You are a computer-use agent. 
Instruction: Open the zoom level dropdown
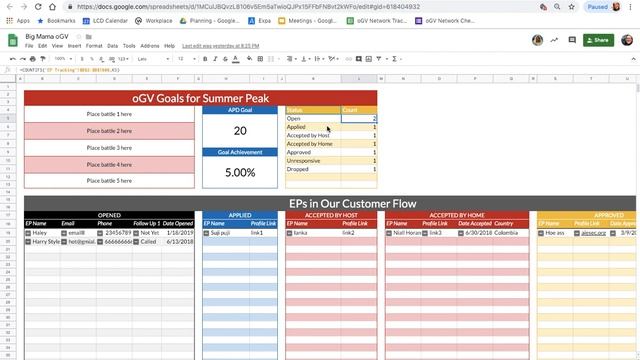(63, 59)
